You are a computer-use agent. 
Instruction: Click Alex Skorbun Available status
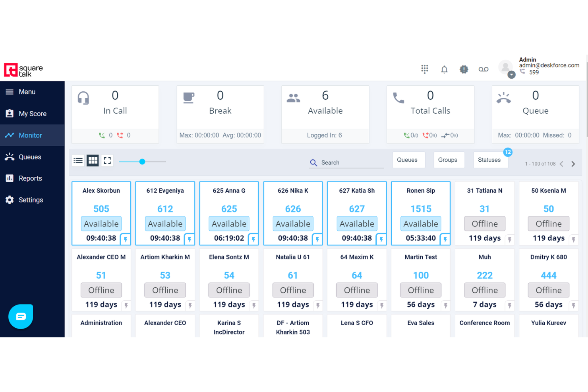tap(101, 224)
